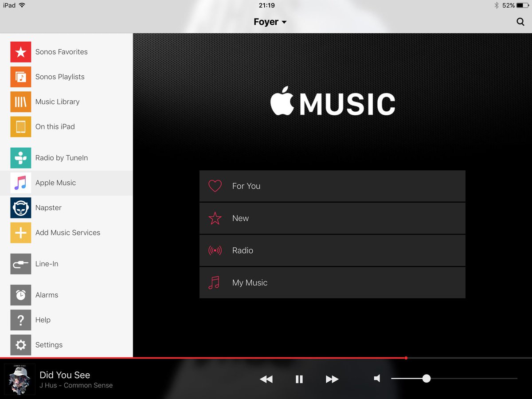Skip back with the rewind button
This screenshot has height=399, width=532.
coord(266,379)
